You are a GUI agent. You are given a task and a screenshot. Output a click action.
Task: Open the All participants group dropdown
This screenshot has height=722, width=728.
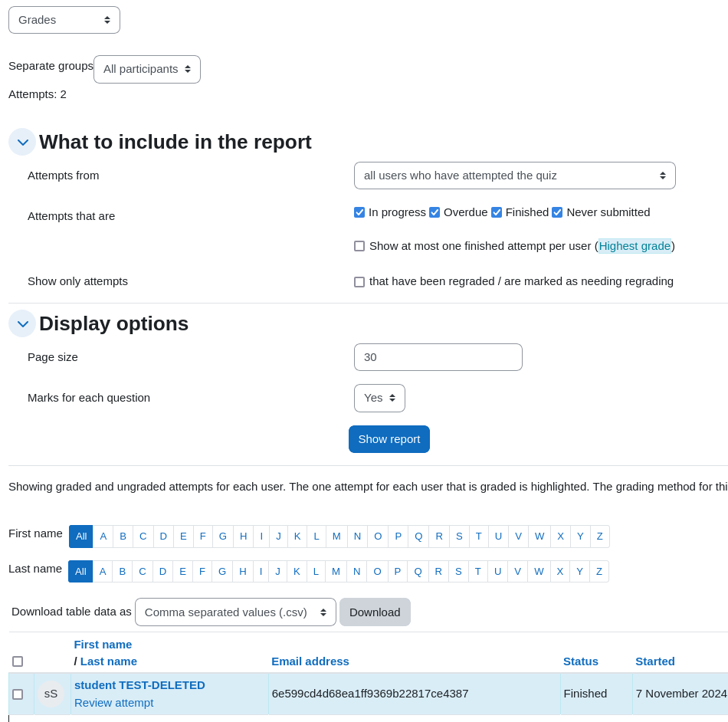[146, 69]
